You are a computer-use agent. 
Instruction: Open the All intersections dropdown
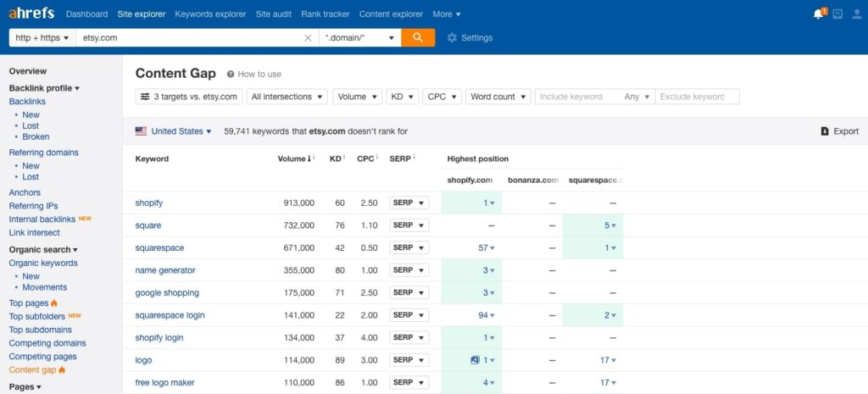[x=287, y=97]
